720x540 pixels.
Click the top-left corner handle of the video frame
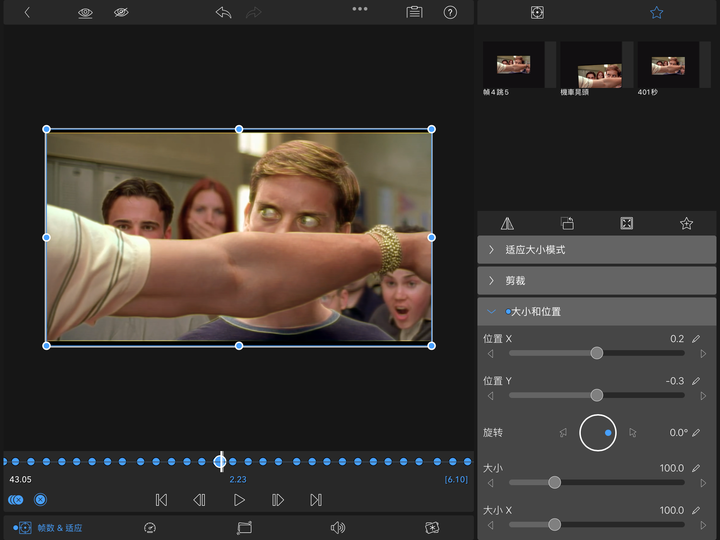click(46, 129)
